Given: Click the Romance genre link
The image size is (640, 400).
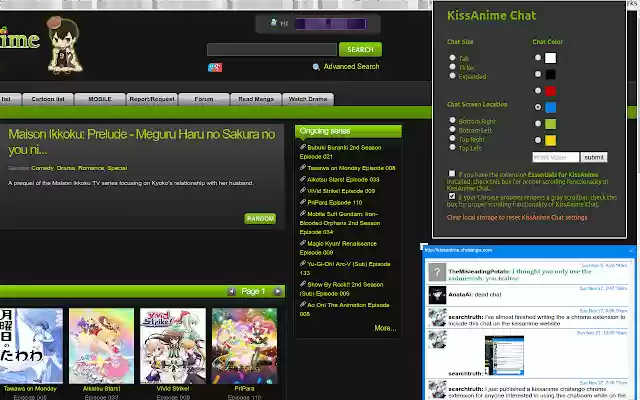Looking at the screenshot, I should point(91,168).
